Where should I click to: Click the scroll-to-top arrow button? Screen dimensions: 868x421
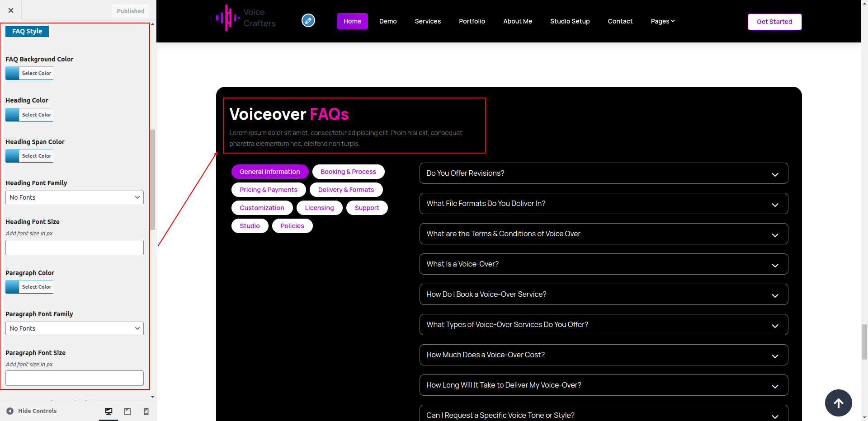click(x=838, y=403)
